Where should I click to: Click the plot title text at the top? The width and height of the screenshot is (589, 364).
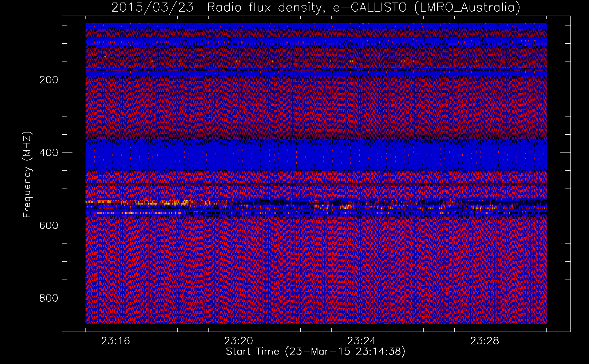[316, 7]
